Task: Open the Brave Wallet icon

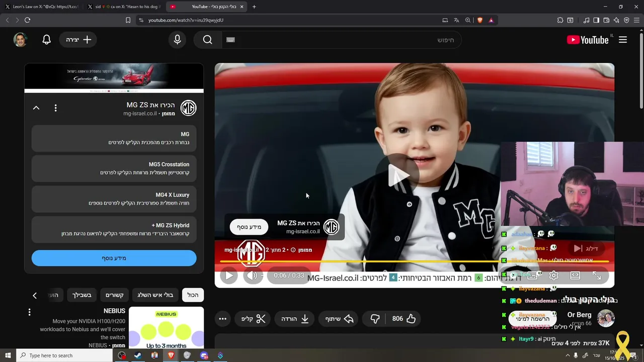Action: pyautogui.click(x=606, y=20)
